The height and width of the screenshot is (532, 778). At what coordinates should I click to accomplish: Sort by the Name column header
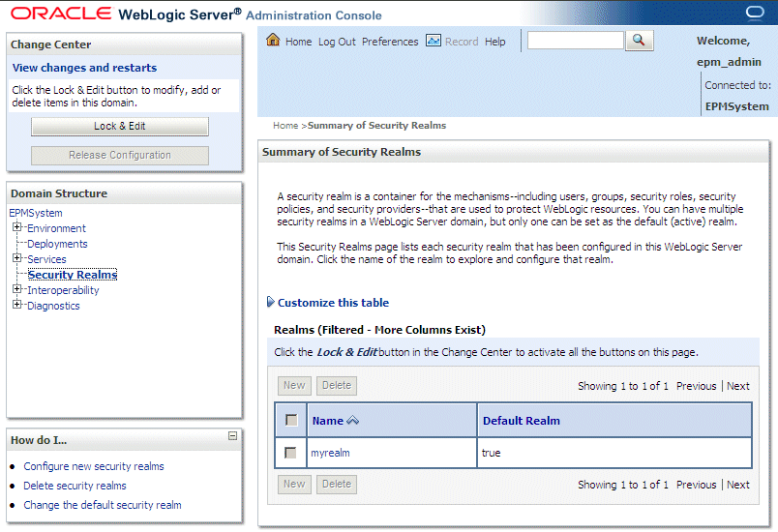click(x=327, y=421)
